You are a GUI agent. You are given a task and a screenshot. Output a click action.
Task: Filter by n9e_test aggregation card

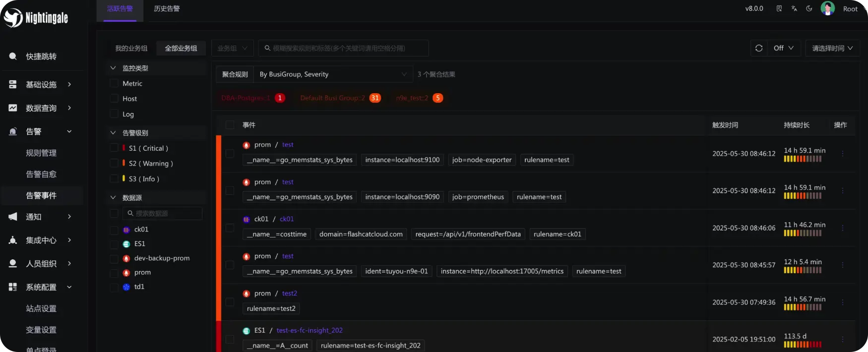(x=419, y=98)
